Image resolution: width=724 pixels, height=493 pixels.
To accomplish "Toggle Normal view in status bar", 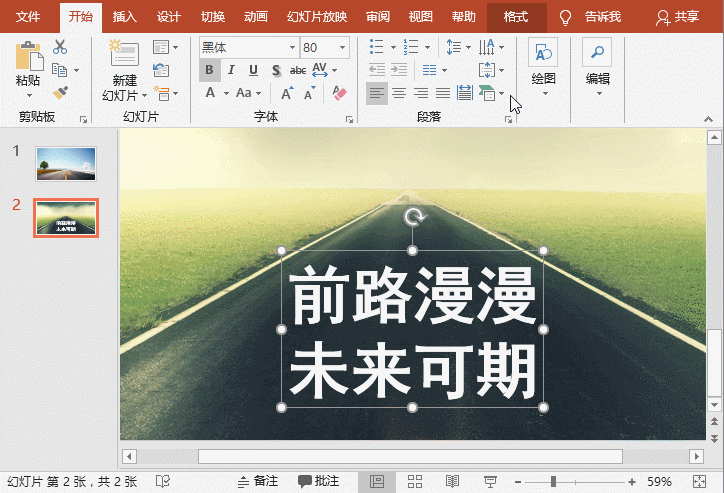I will pyautogui.click(x=377, y=481).
